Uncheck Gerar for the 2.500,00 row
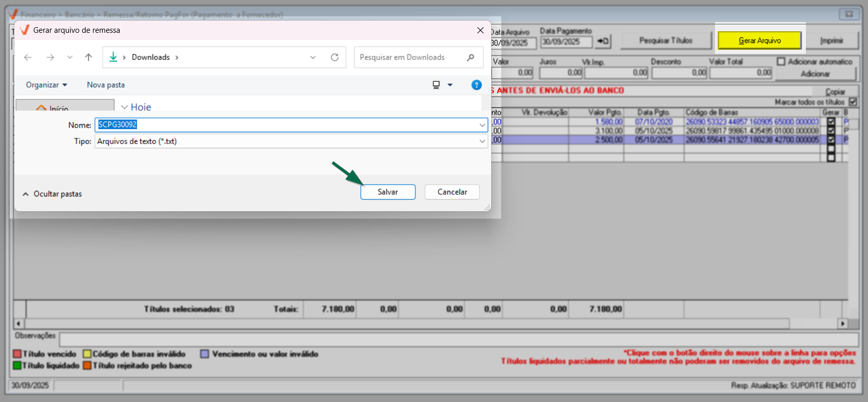The width and height of the screenshot is (868, 402). pos(831,139)
